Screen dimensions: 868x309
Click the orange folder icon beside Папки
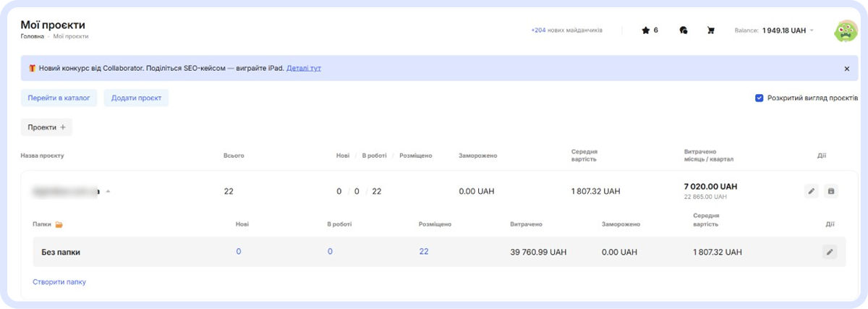coord(59,224)
